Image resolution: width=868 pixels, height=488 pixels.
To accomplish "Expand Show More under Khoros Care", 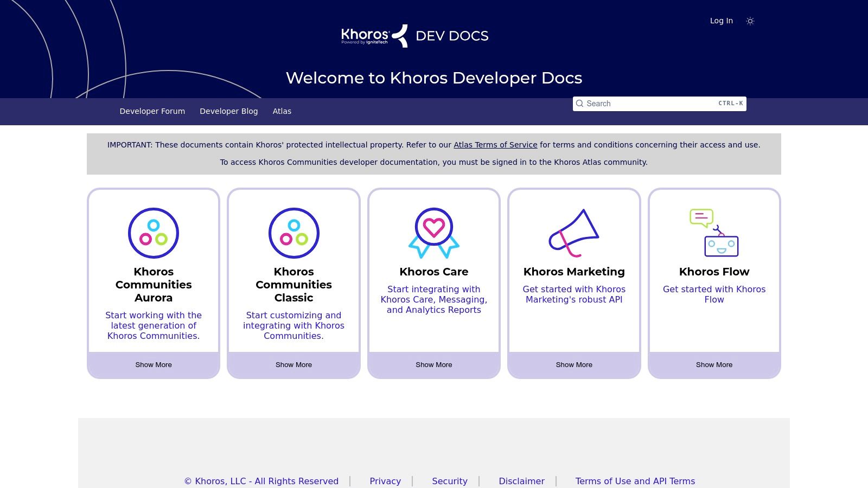I will (x=434, y=365).
